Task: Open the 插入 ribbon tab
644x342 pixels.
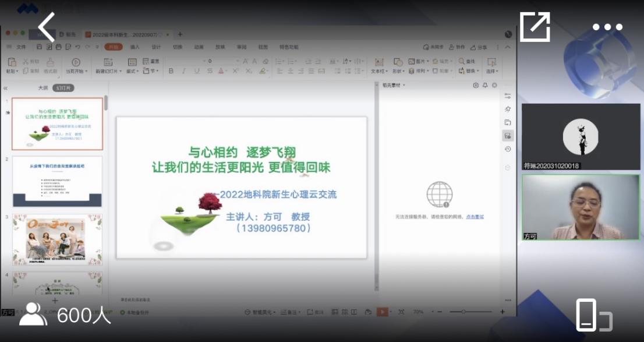Action: [x=135, y=47]
